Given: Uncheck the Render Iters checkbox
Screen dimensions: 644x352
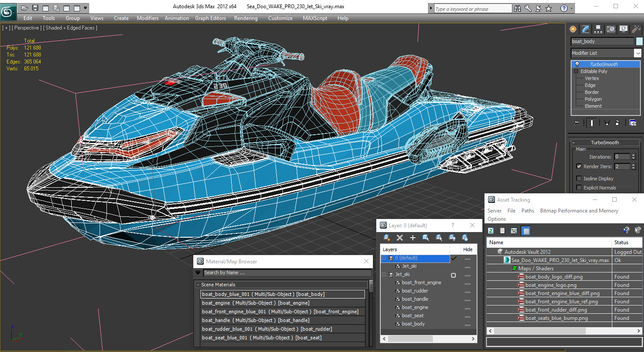Looking at the screenshot, I should click(x=579, y=166).
